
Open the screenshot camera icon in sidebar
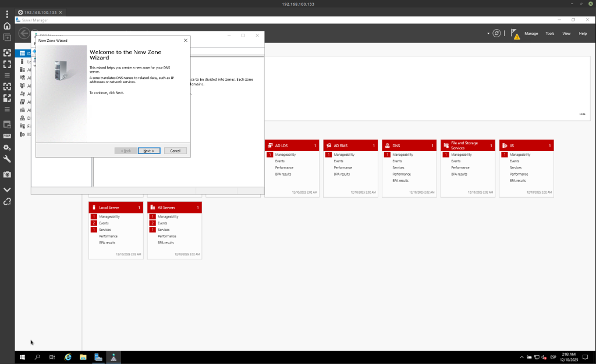click(7, 174)
